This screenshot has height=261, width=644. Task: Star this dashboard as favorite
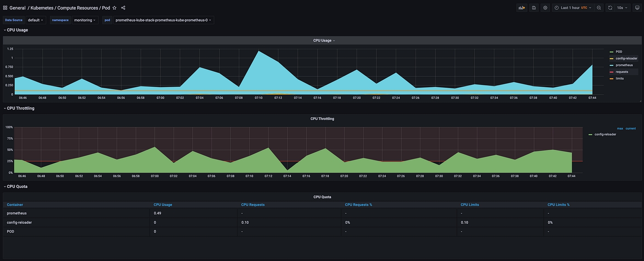(115, 8)
